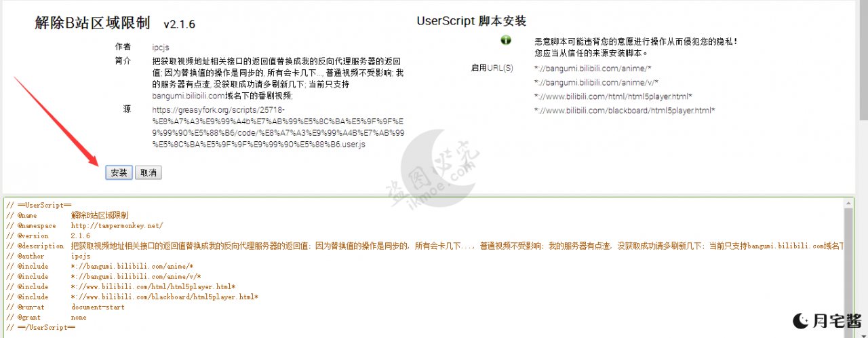The image size is (868, 338).
Task: Click the @include anime/v/* code line
Action: point(104,276)
